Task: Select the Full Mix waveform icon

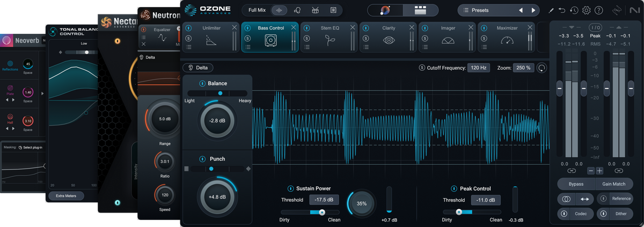Action: coord(279,10)
